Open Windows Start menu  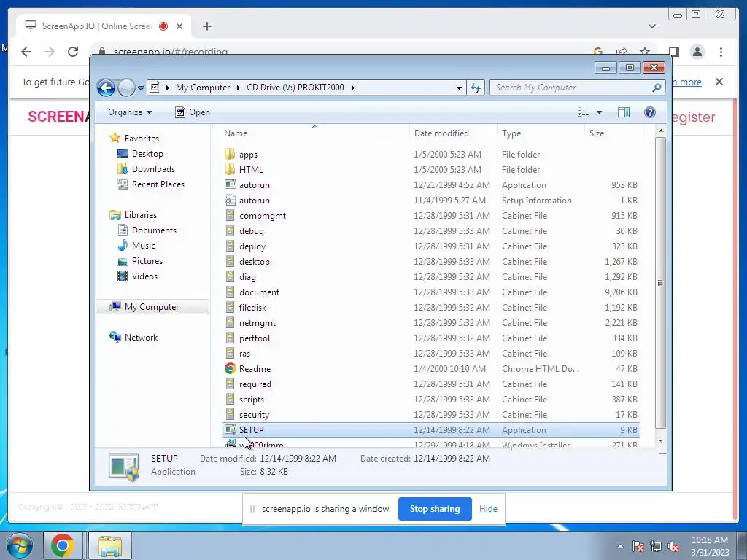tap(19, 545)
